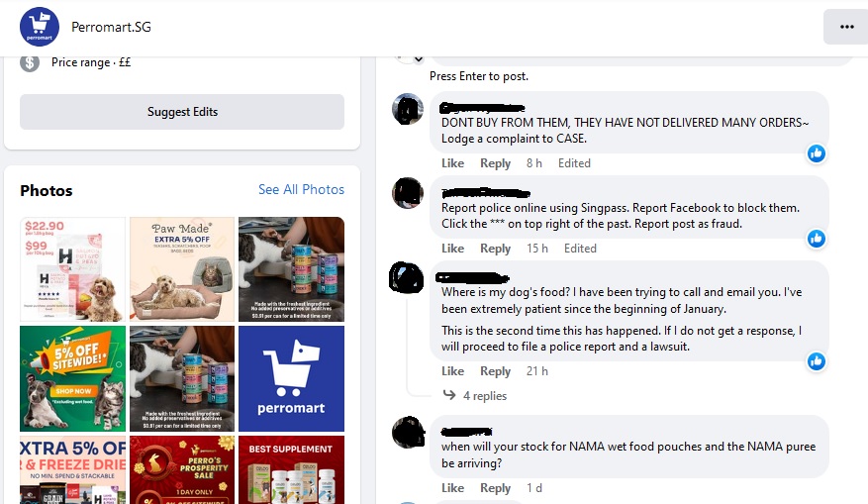Open the Paw Made Extra 5% Off photo

point(182,269)
